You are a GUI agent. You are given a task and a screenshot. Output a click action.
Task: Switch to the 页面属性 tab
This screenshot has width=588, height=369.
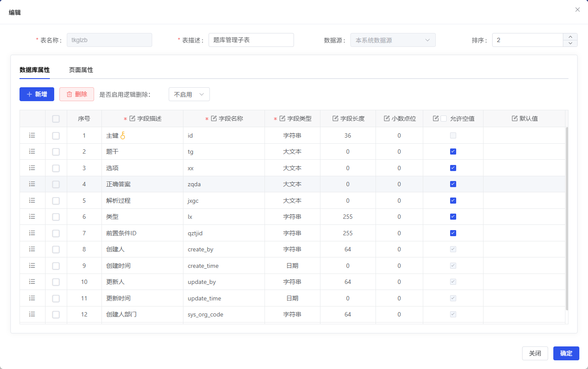[81, 70]
